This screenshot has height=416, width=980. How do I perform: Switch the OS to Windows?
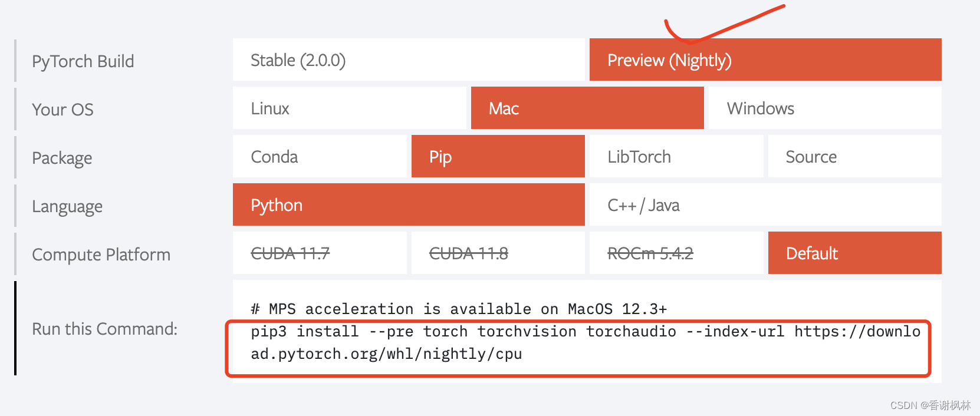[x=824, y=108]
